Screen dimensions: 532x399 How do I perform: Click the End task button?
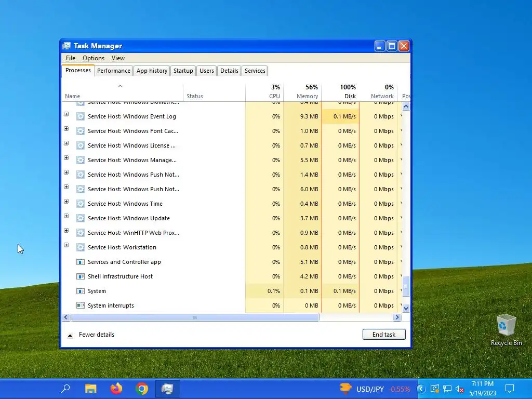click(384, 335)
